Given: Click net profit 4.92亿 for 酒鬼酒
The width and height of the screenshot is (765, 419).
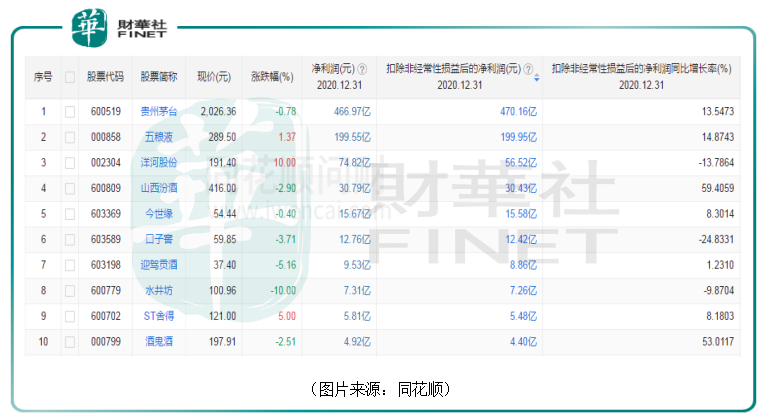Looking at the screenshot, I should coord(357,341).
